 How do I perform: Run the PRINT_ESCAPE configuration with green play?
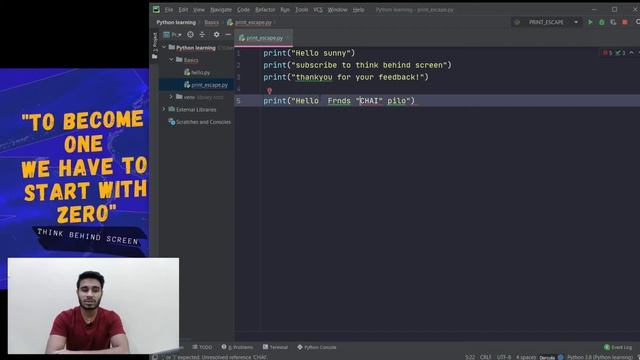pyautogui.click(x=590, y=22)
